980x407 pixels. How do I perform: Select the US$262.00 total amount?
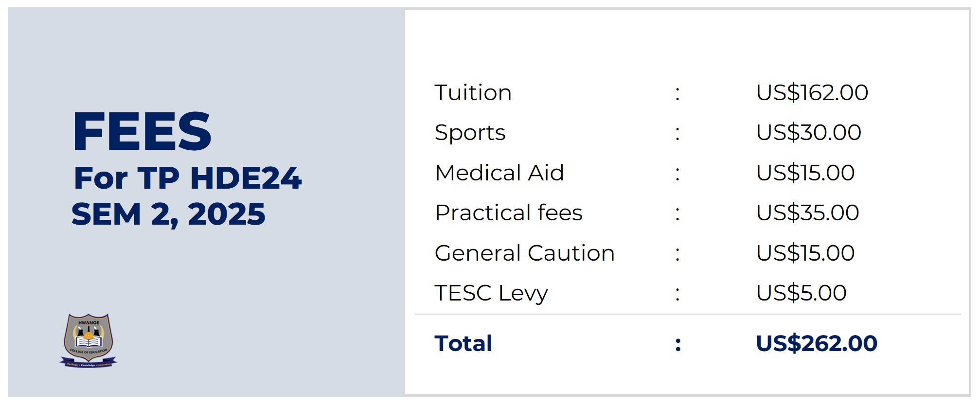pyautogui.click(x=816, y=344)
